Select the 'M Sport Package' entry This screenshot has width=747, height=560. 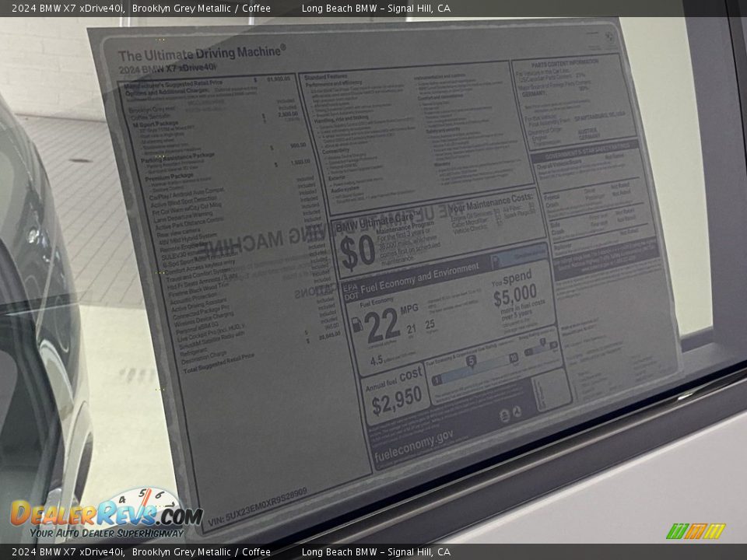pos(156,124)
